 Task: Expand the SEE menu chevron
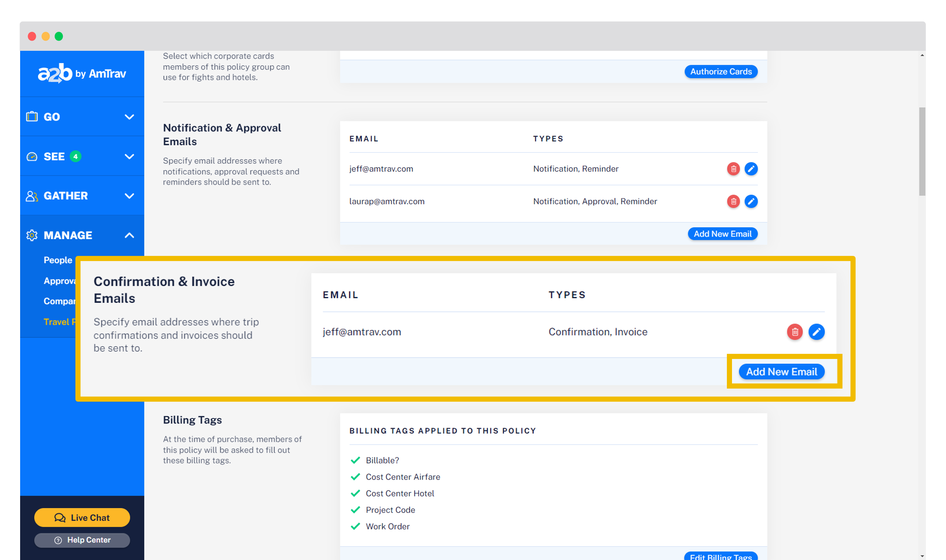[x=129, y=156]
